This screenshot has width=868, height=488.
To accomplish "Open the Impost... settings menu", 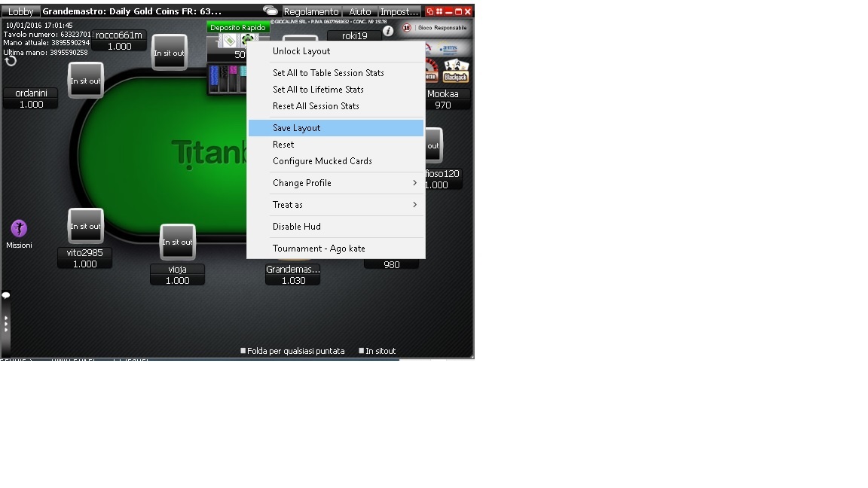I will (x=399, y=11).
